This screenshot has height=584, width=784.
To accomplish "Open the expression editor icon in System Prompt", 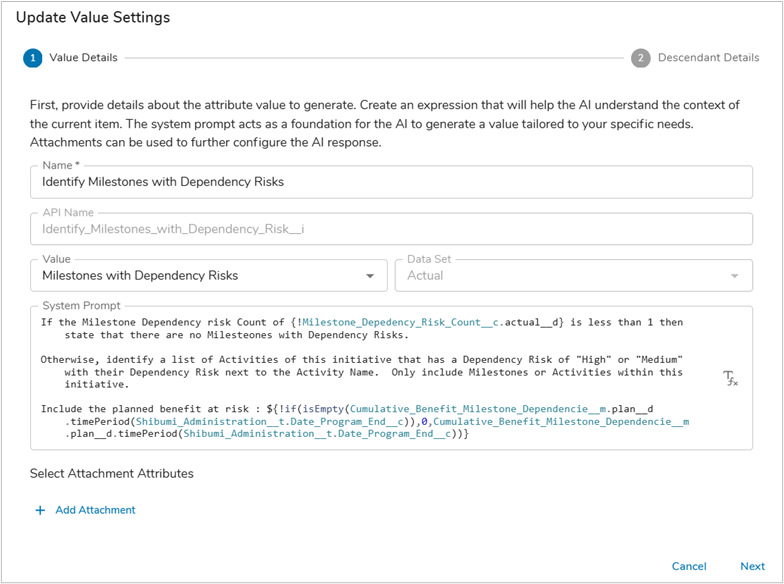I will point(730,378).
